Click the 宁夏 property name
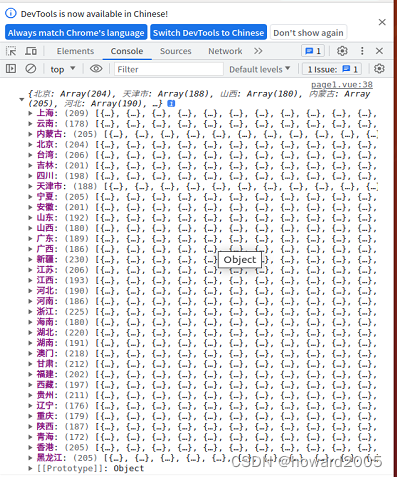Screen dimensions: 397x477 45,197
